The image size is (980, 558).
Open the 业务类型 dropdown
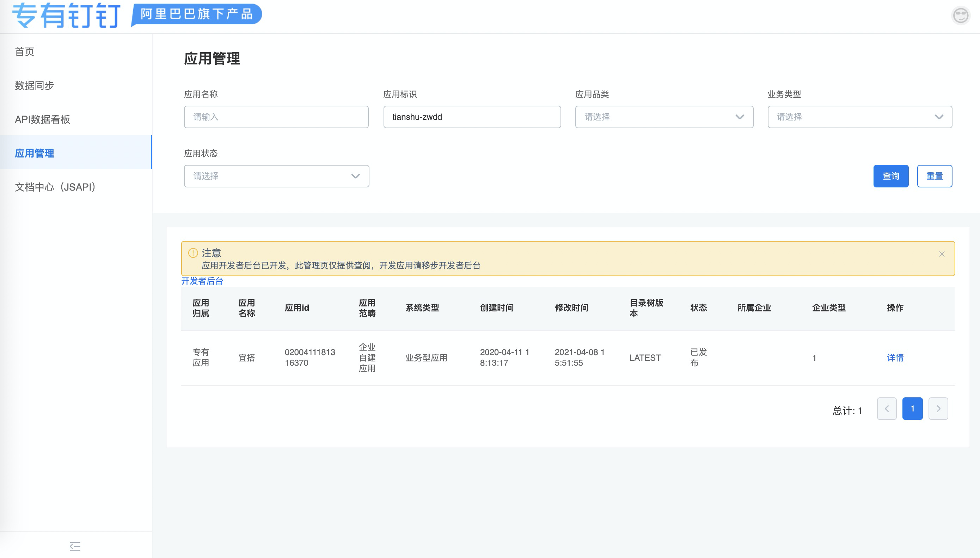(859, 117)
